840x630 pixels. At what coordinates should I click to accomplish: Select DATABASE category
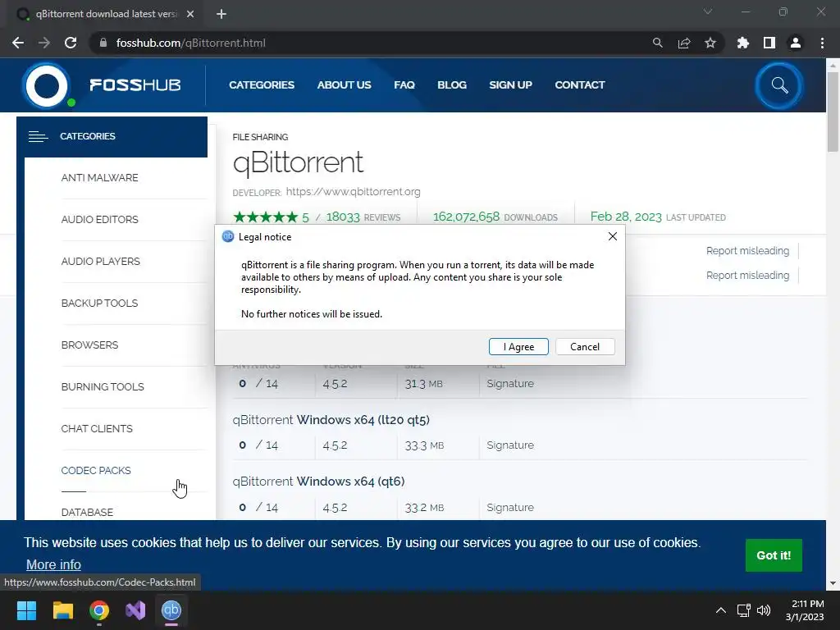[x=87, y=512]
